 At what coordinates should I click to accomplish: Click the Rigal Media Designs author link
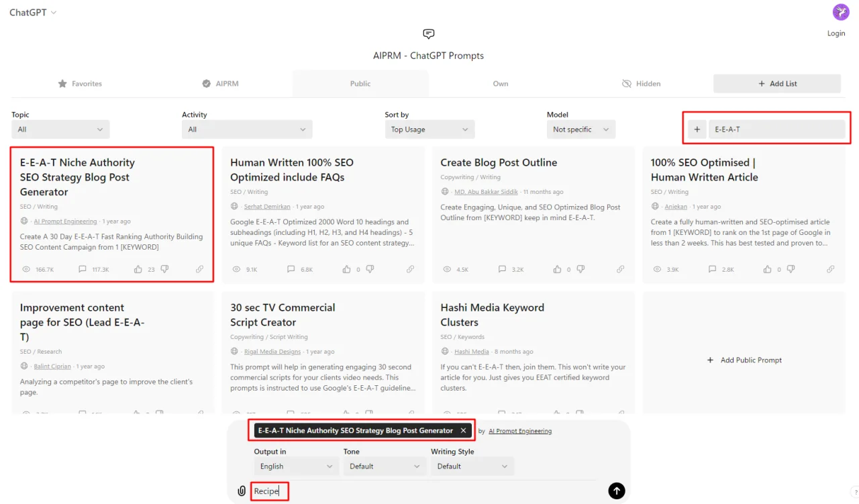pyautogui.click(x=272, y=352)
